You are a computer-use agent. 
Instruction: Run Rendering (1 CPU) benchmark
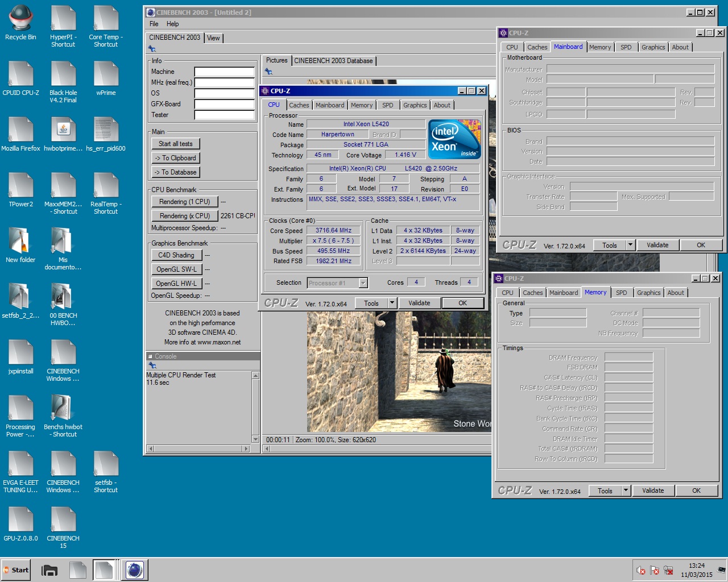[185, 202]
